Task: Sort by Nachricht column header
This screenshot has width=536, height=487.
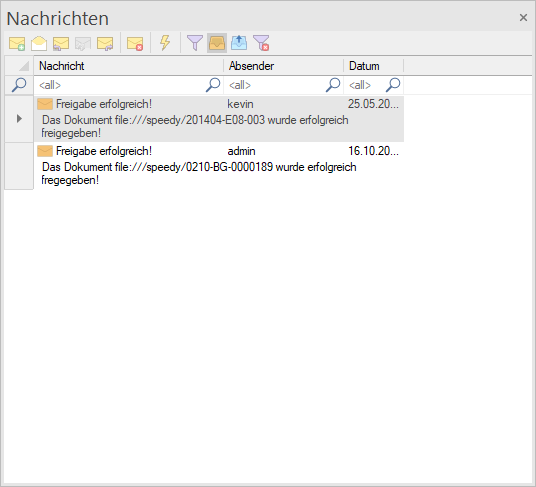Action: [x=128, y=66]
